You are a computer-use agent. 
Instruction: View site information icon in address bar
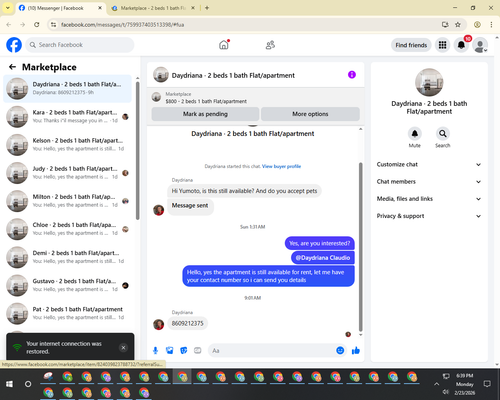pos(53,24)
